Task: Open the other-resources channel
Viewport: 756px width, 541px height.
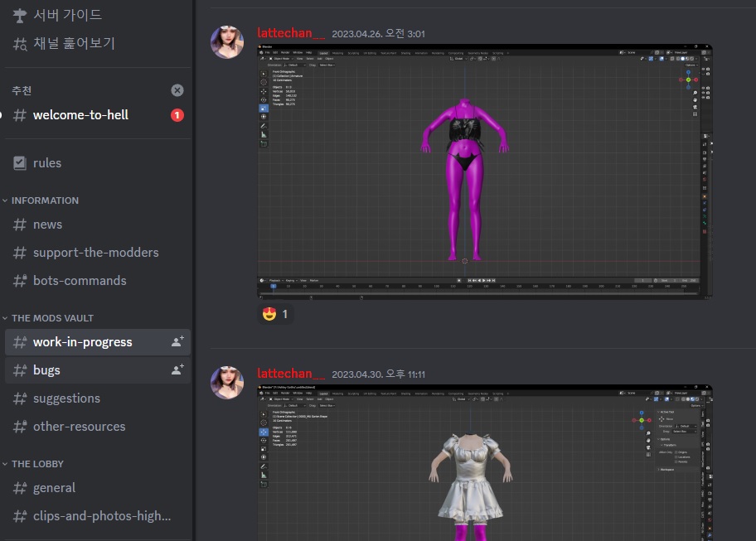Action: click(79, 427)
